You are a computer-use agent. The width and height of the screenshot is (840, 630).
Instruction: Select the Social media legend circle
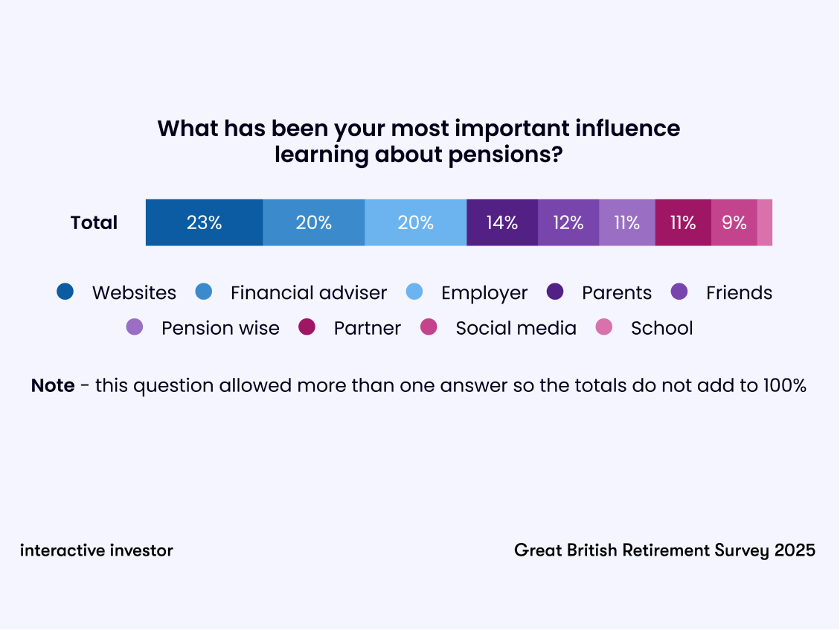[x=429, y=327]
